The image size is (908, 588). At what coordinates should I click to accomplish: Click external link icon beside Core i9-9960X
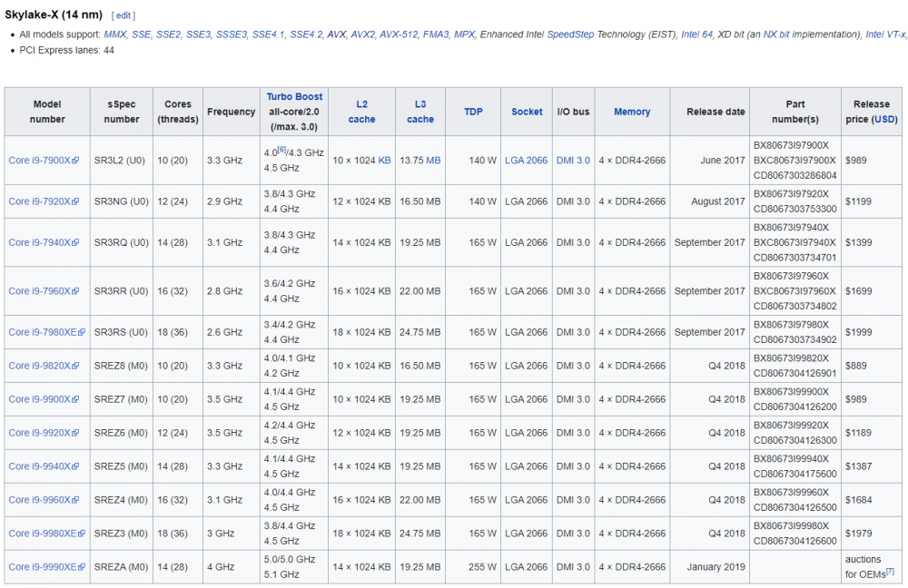click(x=75, y=500)
